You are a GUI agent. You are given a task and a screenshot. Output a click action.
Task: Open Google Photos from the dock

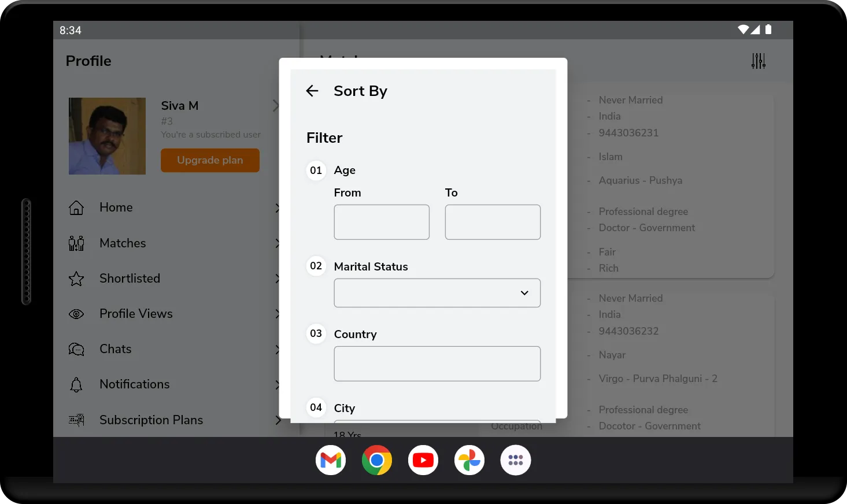point(469,460)
